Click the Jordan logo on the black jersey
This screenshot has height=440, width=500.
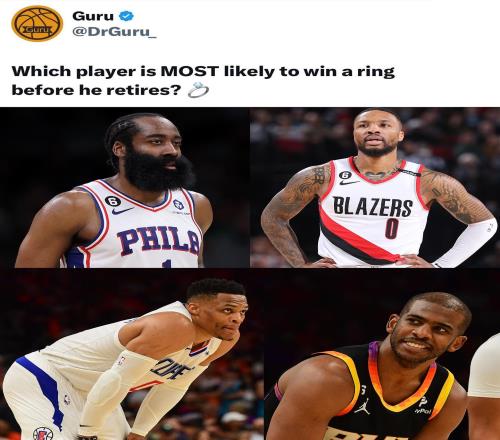(x=362, y=406)
